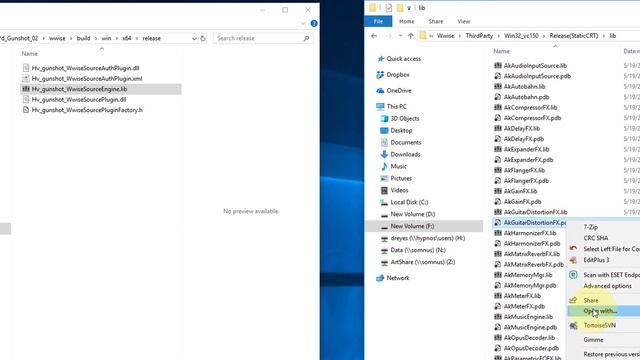Click the ThirdParty breadcrumb segment
Image resolution: width=640 pixels, height=360 pixels.
point(479,36)
